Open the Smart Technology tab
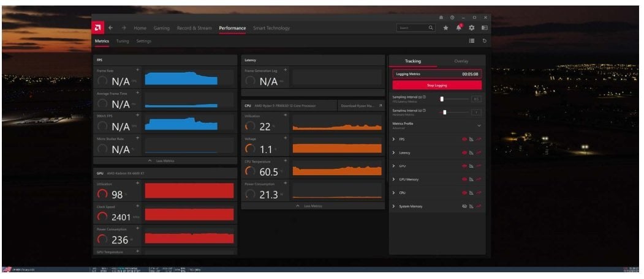The image size is (644, 279). 271,28
